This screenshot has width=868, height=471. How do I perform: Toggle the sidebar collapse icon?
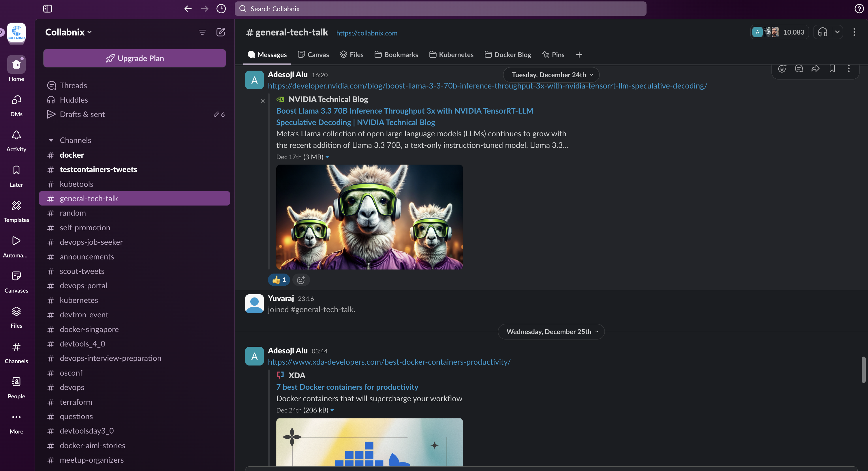(x=48, y=9)
